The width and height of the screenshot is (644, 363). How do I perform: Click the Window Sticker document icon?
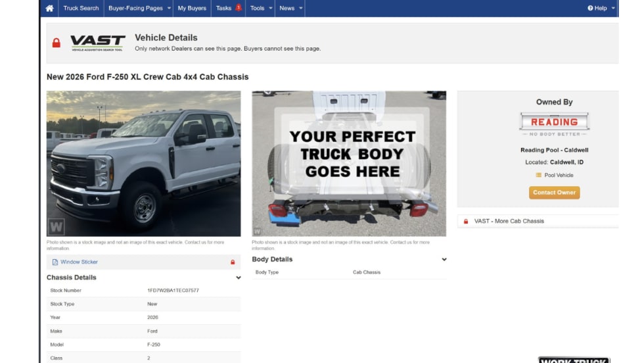pyautogui.click(x=55, y=262)
